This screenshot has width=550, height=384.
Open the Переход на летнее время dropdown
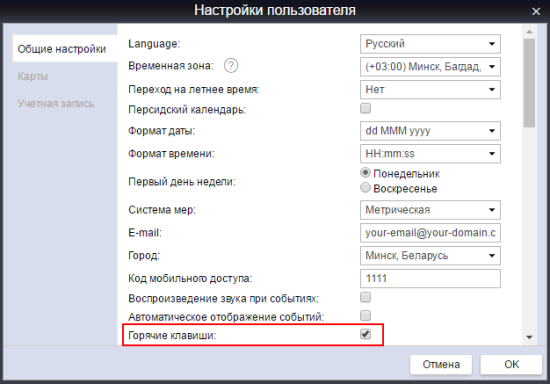430,89
